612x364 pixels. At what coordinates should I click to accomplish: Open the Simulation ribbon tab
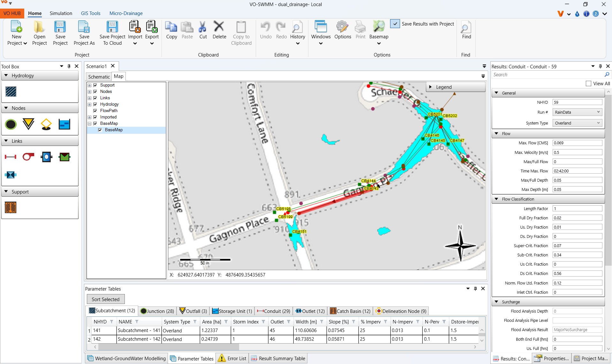pos(61,13)
